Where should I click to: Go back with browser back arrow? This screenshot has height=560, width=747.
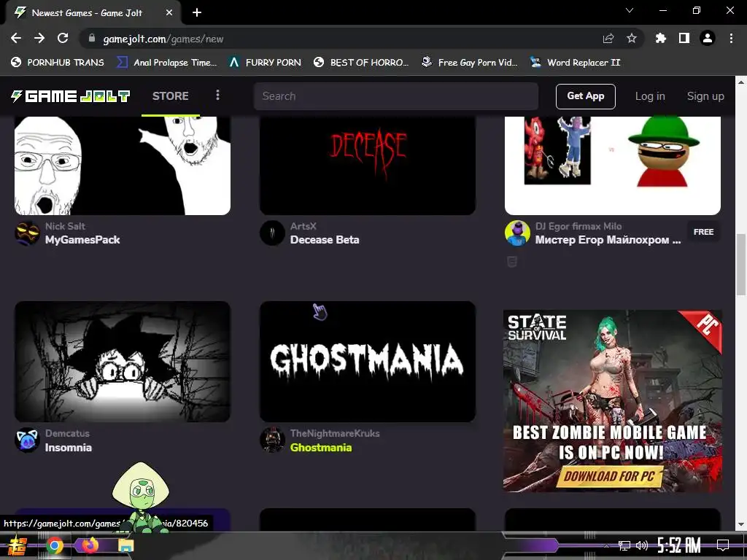click(16, 39)
